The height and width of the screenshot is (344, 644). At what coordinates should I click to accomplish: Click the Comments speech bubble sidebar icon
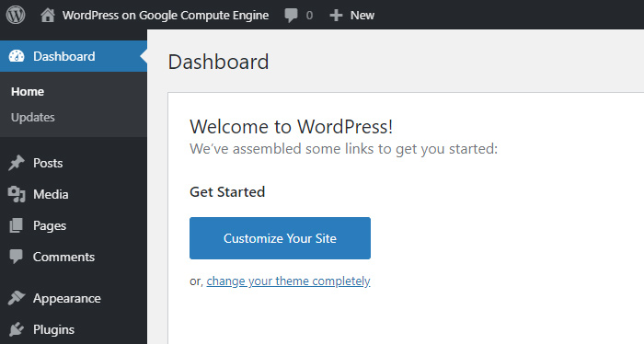[16, 257]
